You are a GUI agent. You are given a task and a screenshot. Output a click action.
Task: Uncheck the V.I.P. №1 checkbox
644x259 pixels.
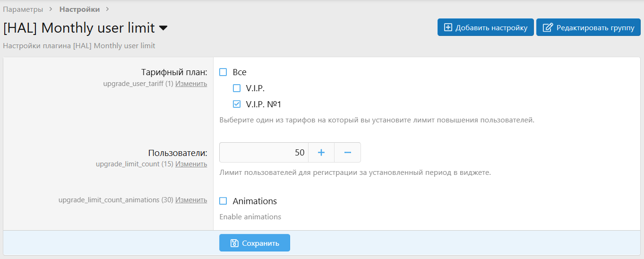point(237,104)
